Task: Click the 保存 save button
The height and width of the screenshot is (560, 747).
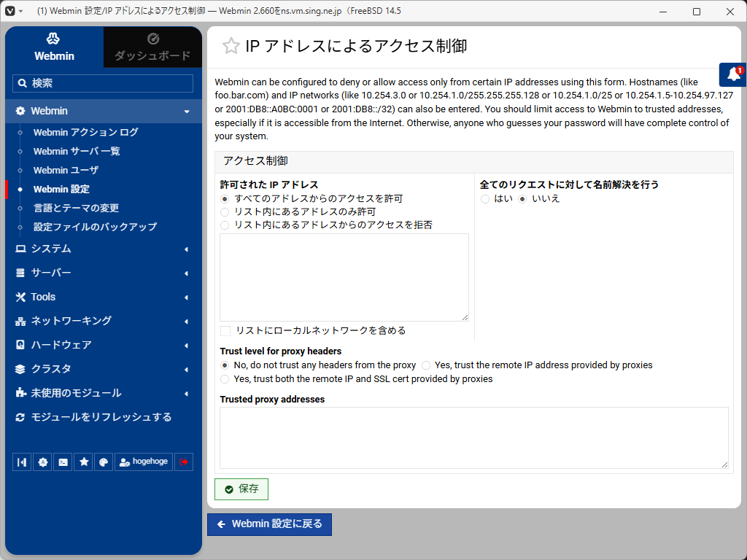Action: click(241, 489)
